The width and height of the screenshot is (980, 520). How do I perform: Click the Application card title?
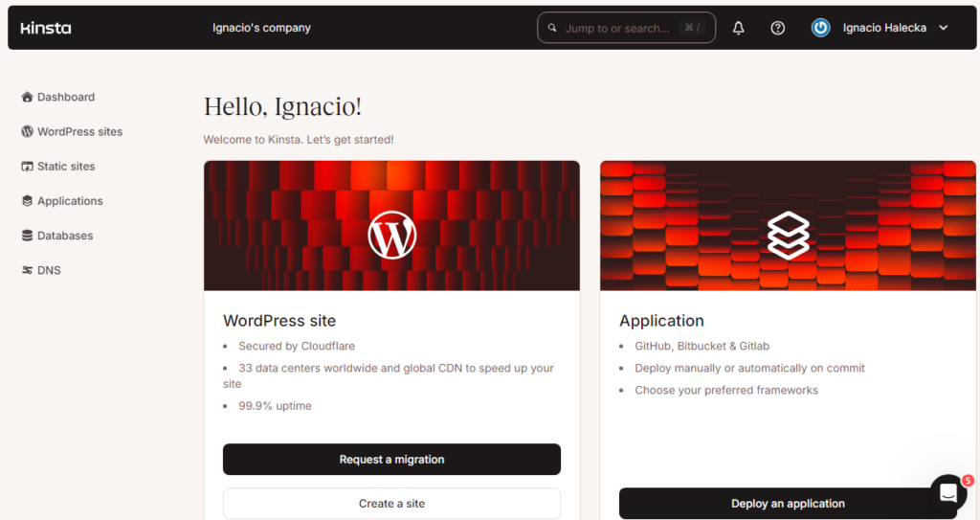[661, 321]
